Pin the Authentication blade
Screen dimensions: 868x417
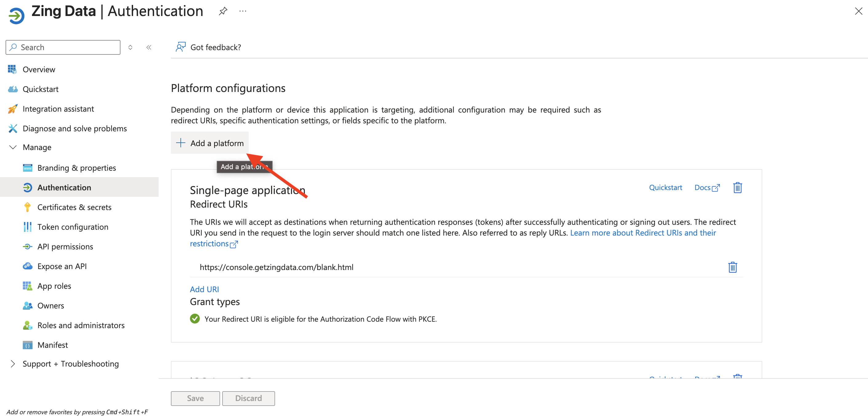click(223, 11)
